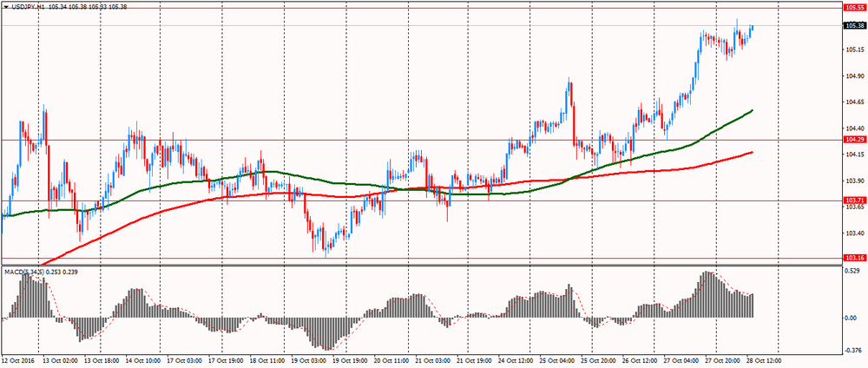Click the MACD indicator label
The height and width of the screenshot is (368, 868).
43,273
